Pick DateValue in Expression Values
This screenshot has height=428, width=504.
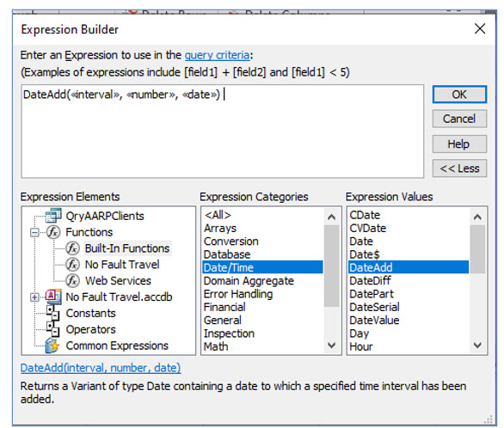pos(409,320)
